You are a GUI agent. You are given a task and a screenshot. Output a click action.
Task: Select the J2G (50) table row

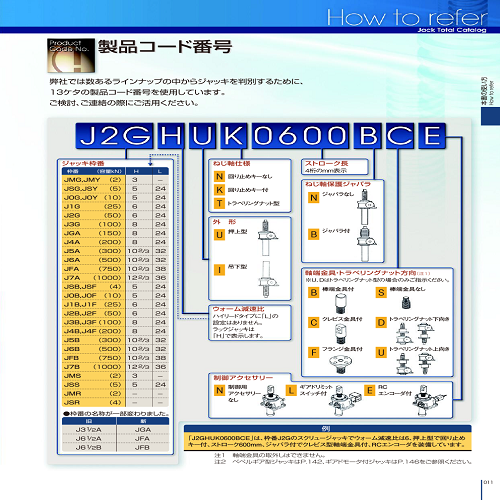pyautogui.click(x=115, y=215)
